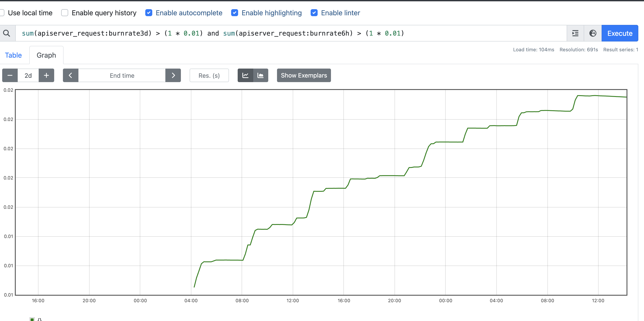Screen dimensions: 644x321
Task: Focus the End time input field
Action: [x=122, y=75]
